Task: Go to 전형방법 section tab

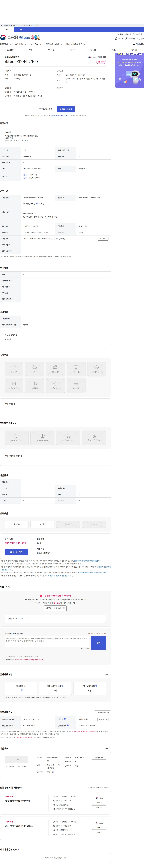Action: pyautogui.click(x=93, y=50)
